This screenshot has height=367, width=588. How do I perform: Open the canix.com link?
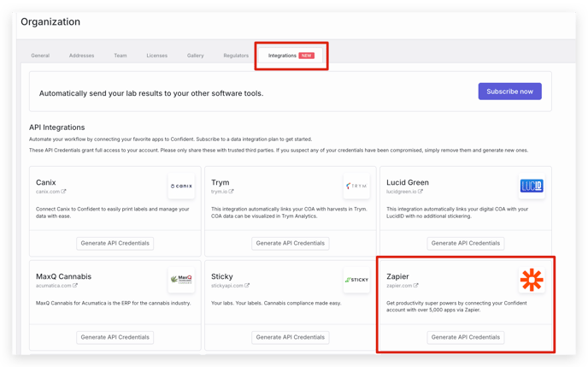[50, 192]
